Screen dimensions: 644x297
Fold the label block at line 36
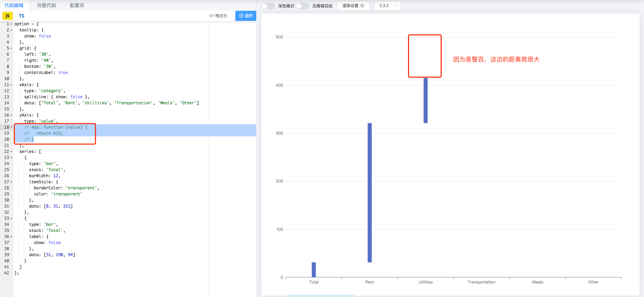click(x=11, y=237)
